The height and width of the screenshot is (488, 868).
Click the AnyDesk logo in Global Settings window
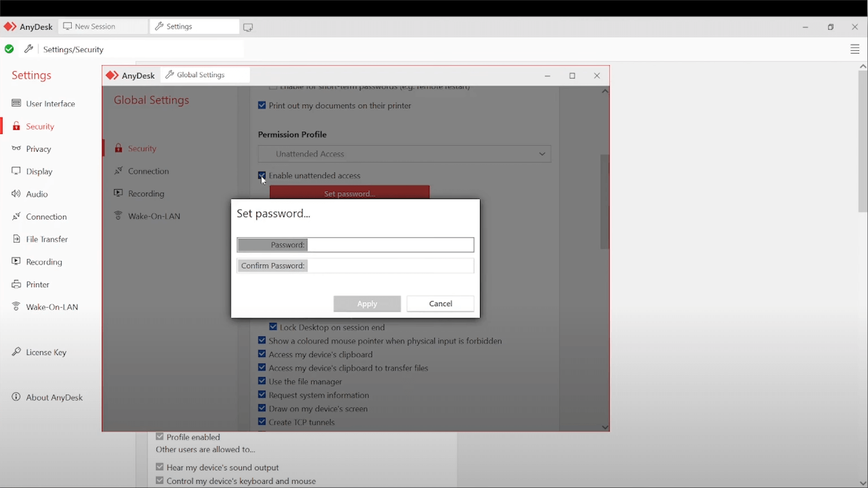(x=112, y=75)
